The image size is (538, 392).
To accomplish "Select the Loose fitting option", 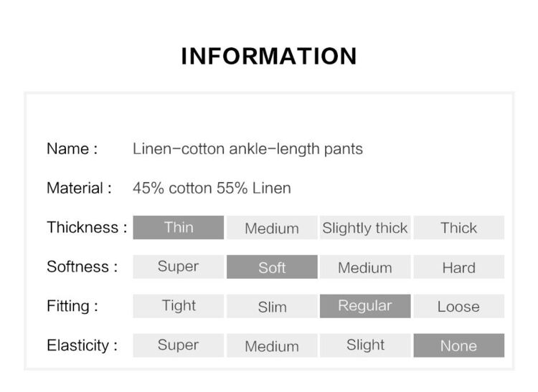I will point(459,306).
